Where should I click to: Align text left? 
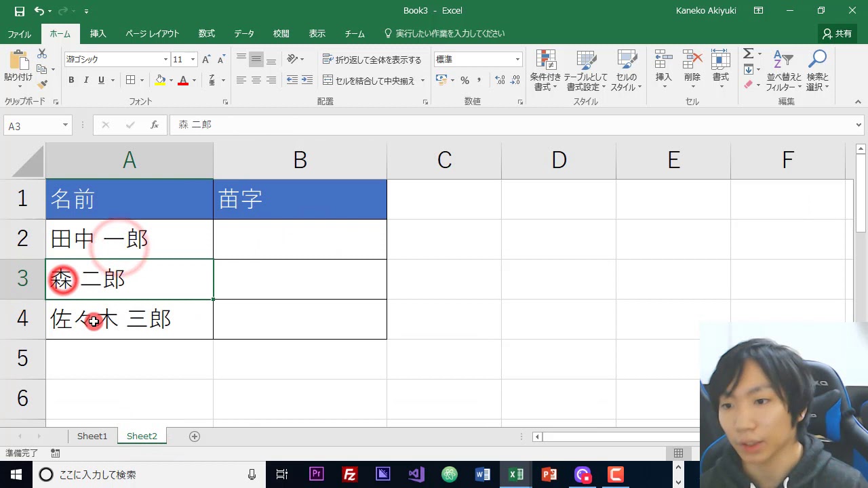(x=241, y=80)
